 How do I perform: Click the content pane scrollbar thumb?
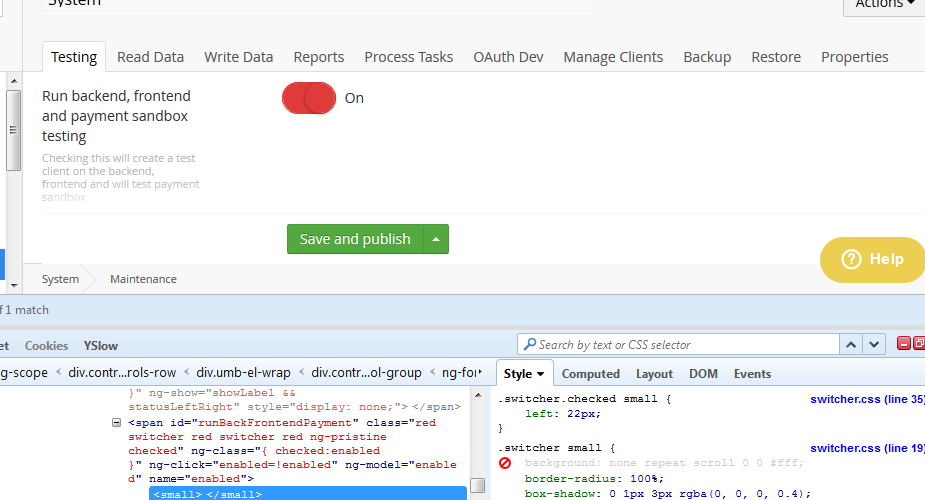pyautogui.click(x=13, y=130)
